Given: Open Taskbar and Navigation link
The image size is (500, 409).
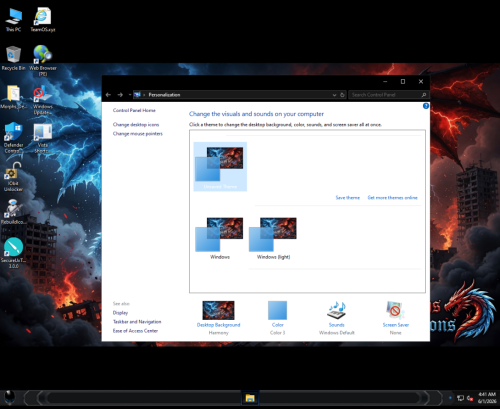Looking at the screenshot, I should 137,322.
